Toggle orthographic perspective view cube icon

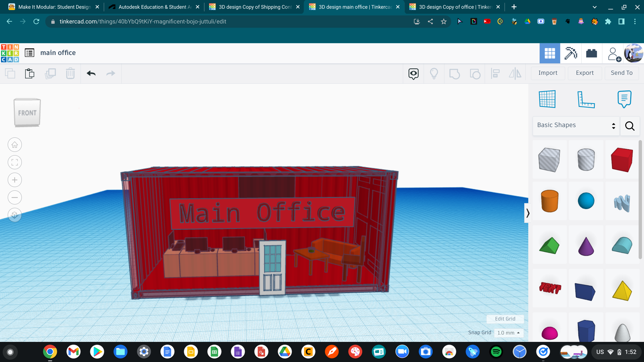click(x=15, y=215)
